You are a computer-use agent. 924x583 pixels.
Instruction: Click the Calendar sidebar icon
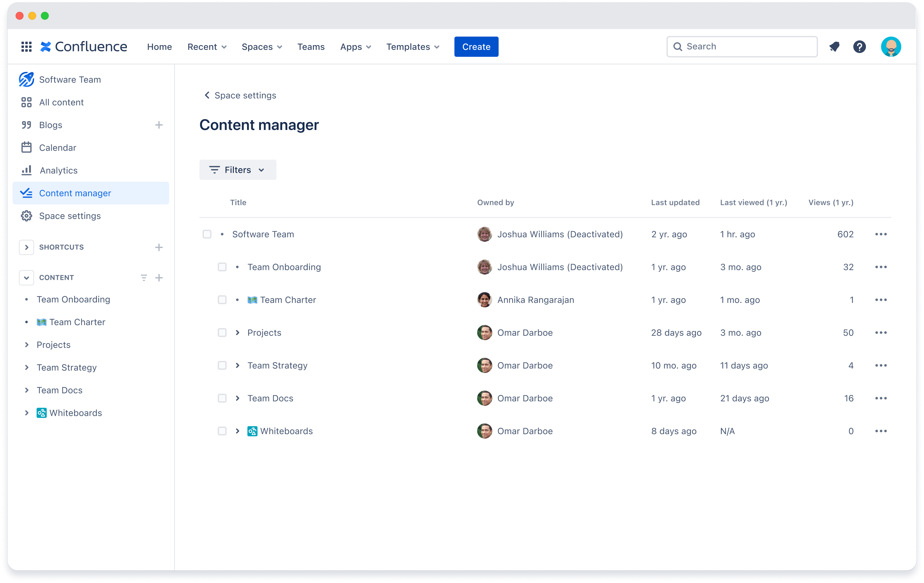26,147
